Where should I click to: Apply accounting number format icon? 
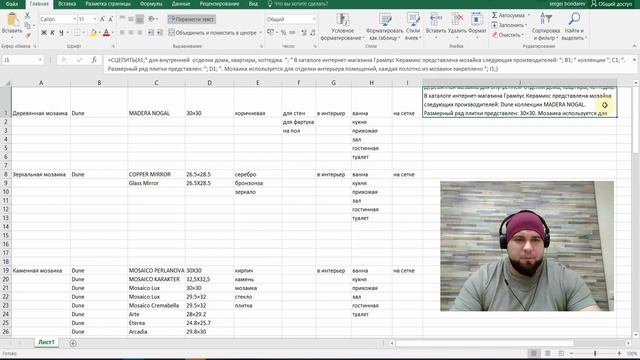pos(270,32)
